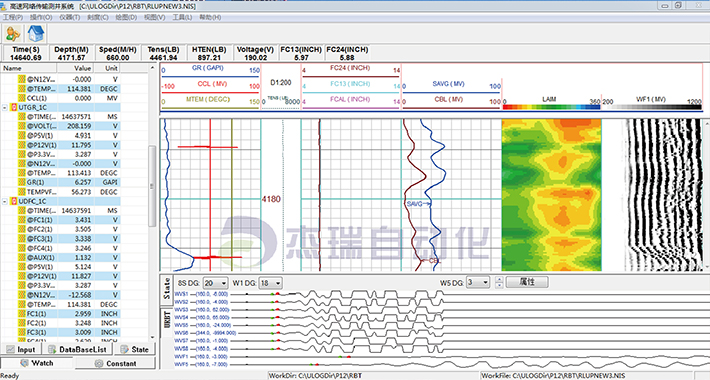
Task: Open the W5 DG dropdown
Action: (478, 283)
